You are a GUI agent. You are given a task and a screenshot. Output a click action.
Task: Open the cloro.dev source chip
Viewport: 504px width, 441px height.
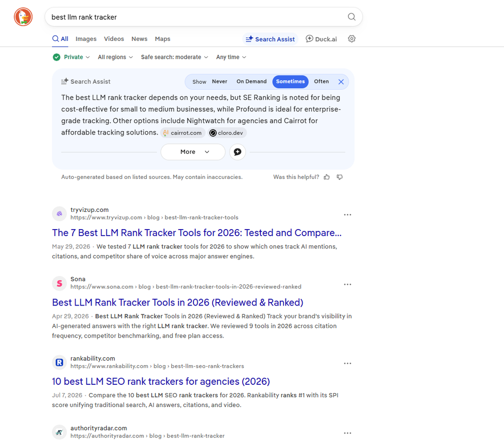[227, 133]
